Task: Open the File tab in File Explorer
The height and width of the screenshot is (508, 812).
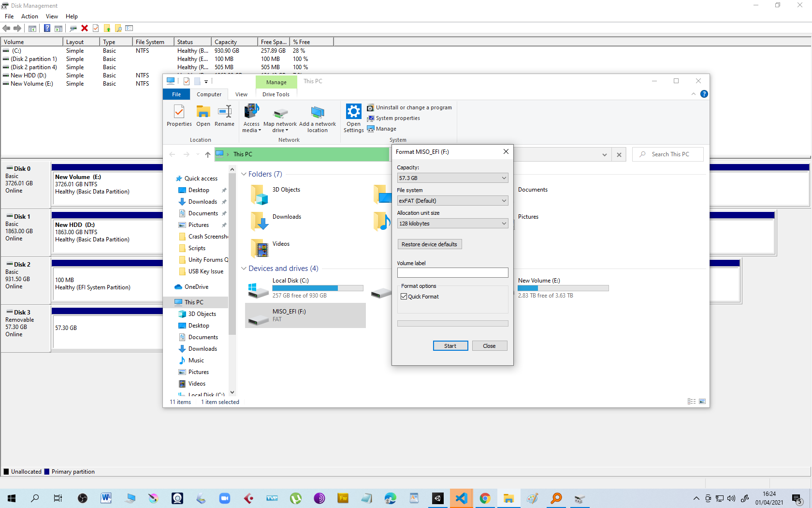Action: [176, 94]
